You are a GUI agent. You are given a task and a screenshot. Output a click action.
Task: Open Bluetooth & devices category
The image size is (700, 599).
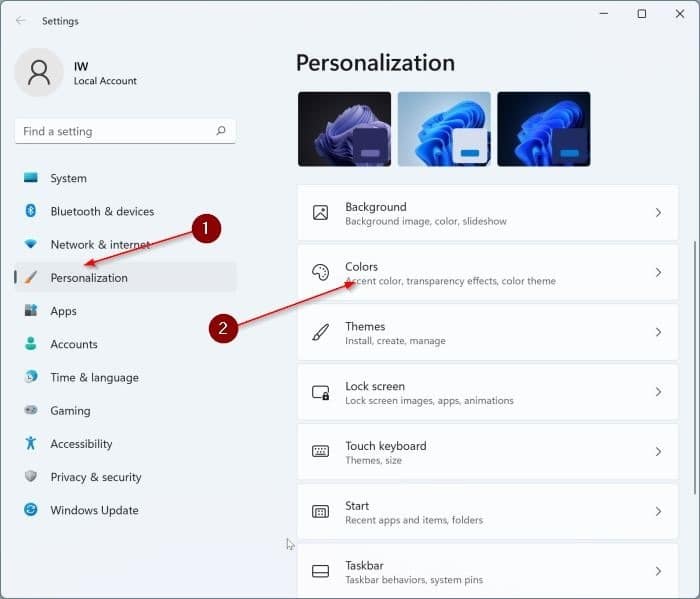125,211
